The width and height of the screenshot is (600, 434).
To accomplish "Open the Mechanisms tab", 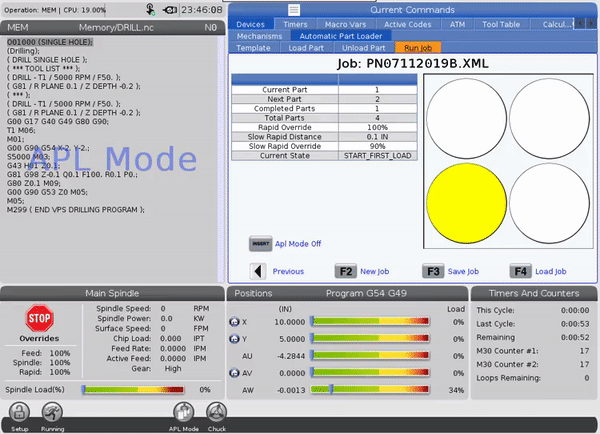I will pyautogui.click(x=259, y=35).
